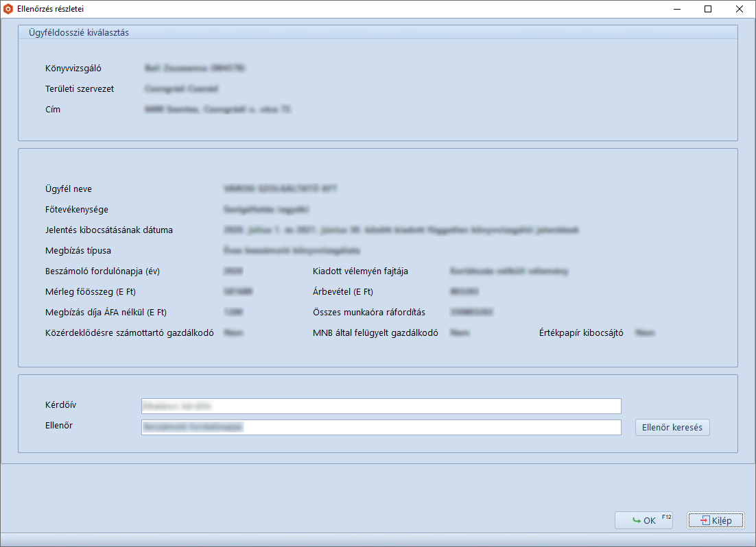The image size is (756, 547).
Task: Click the app icon in title bar
Action: click(8, 9)
